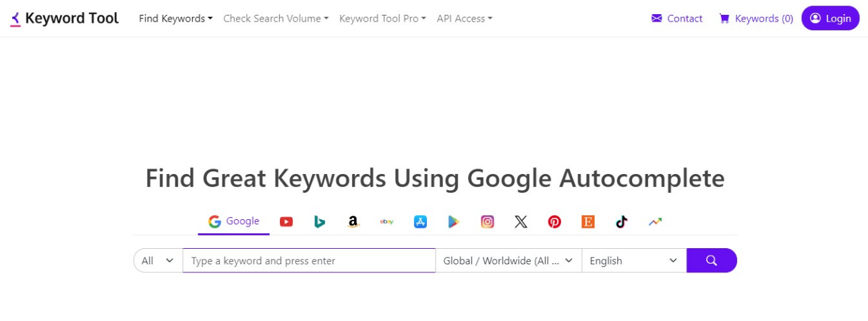Viewport: 868px width, 321px height.
Task: Select the Google Play Store icon
Action: 454,221
